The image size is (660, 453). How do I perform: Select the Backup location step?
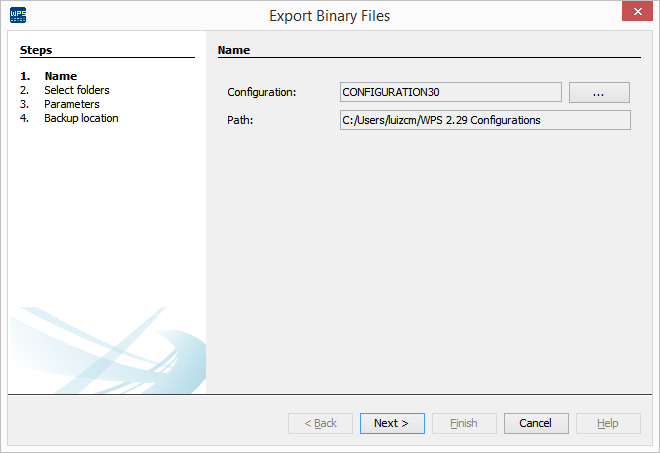click(x=81, y=118)
